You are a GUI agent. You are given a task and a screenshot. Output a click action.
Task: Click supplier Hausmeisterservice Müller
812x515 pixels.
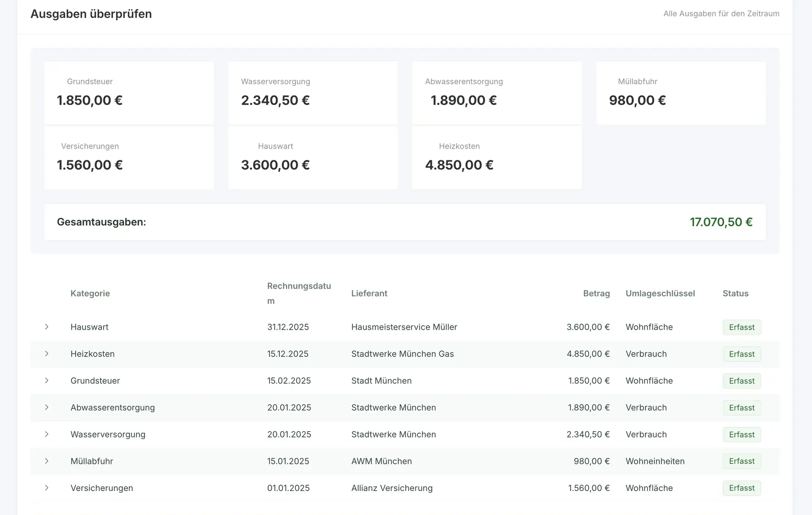[x=404, y=327]
